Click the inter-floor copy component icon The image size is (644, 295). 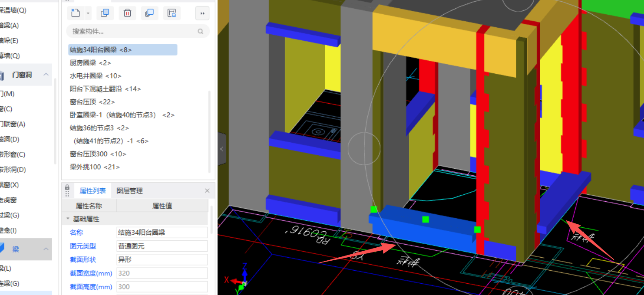[149, 13]
